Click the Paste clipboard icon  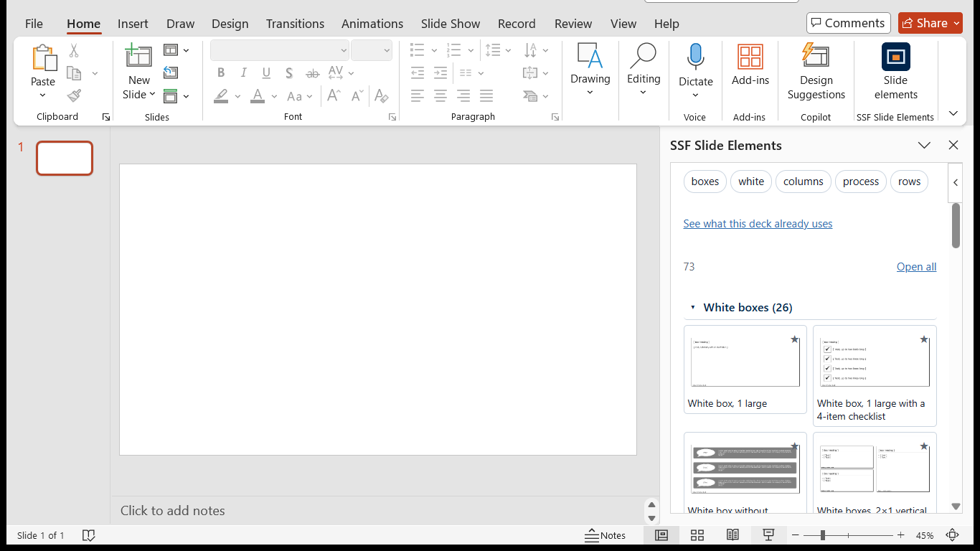coord(43,57)
